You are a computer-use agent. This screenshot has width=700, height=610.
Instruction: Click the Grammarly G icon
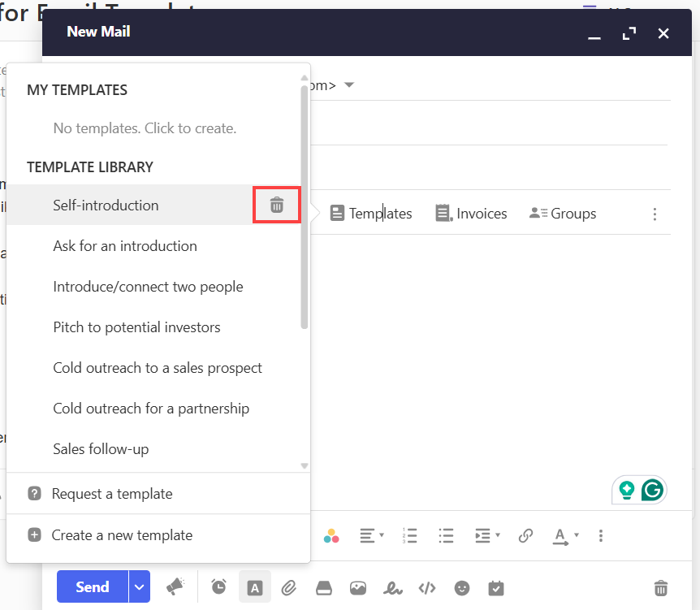click(652, 490)
